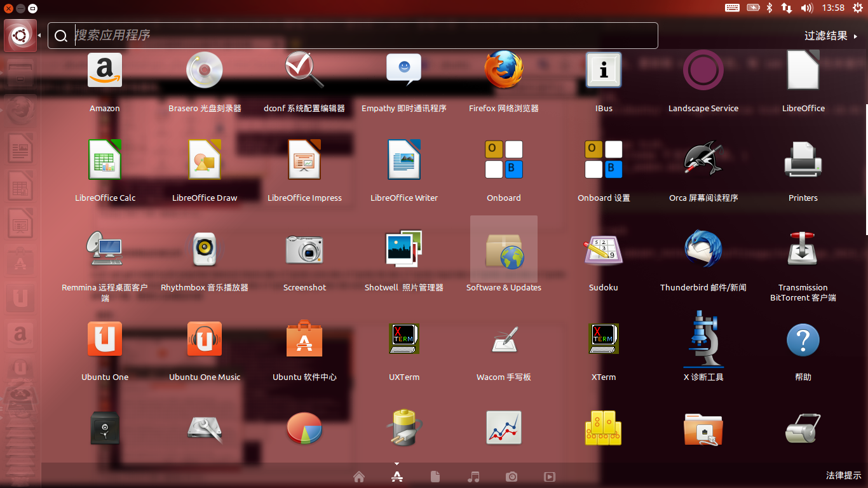Open the hard disk with wrench utility
This screenshot has height=488, width=868.
[205, 429]
